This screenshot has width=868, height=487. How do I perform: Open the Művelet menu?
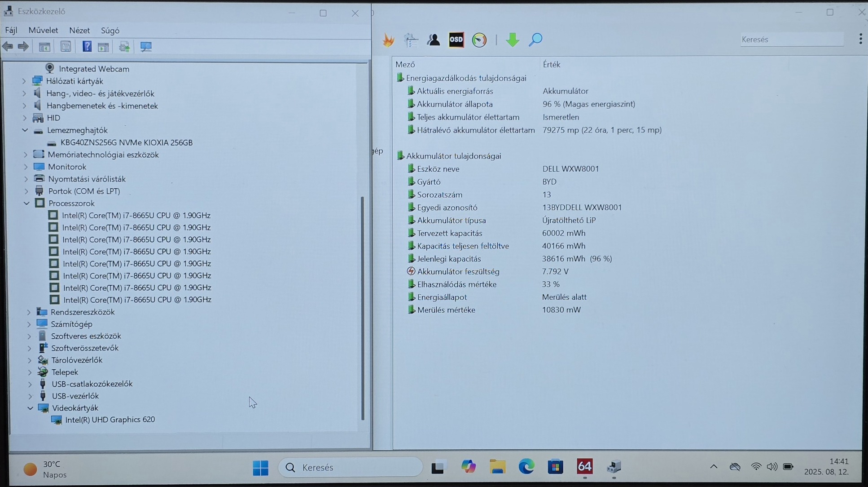click(43, 30)
